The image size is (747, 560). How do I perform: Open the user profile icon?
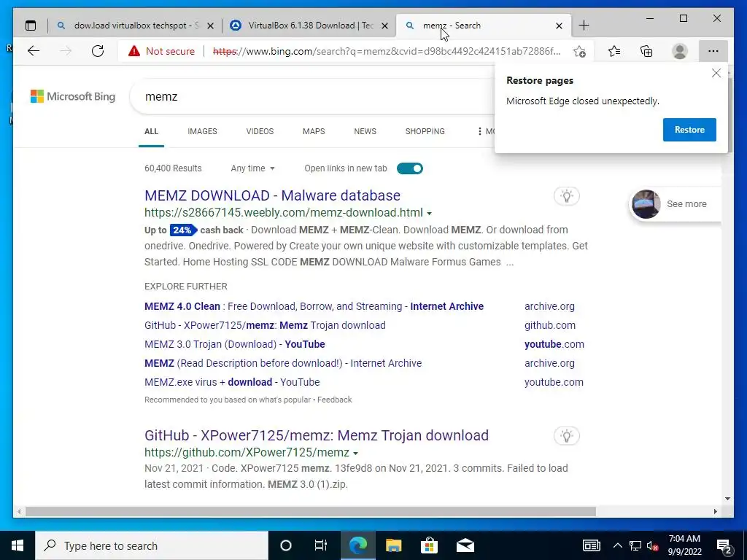coord(679,51)
